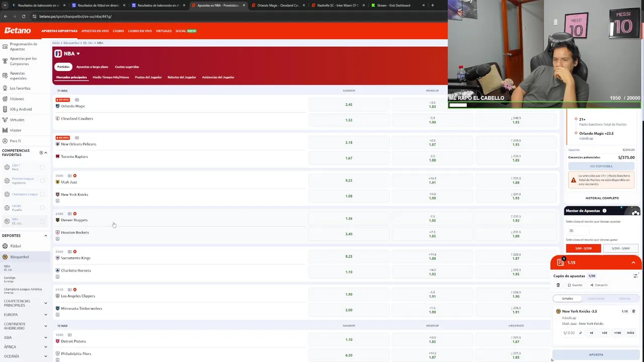Screen dimensions: 644x362
Task: Pick Utah Jazz winner odds 9.25
Action: click(349, 180)
